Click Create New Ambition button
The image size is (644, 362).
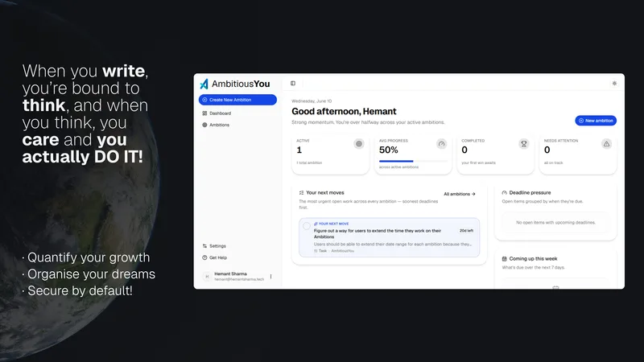[x=237, y=100]
